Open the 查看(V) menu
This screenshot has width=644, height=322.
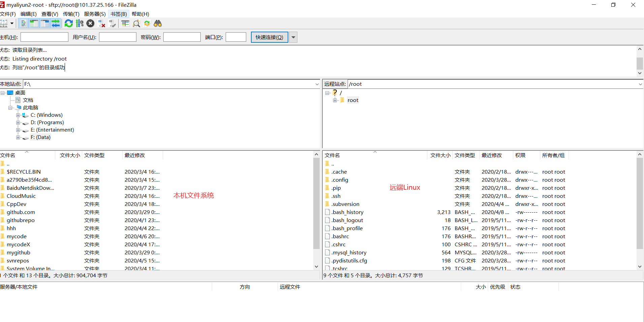pos(50,14)
